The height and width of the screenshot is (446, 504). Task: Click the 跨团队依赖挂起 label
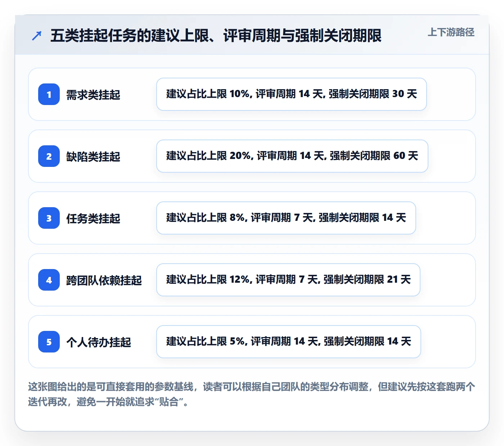(104, 280)
